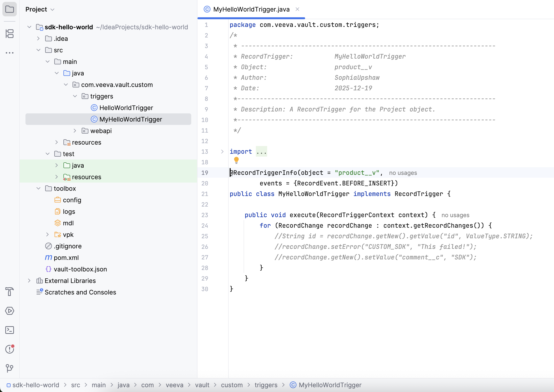The width and height of the screenshot is (554, 392).
Task: Unfold the collapsed import block
Action: click(222, 152)
